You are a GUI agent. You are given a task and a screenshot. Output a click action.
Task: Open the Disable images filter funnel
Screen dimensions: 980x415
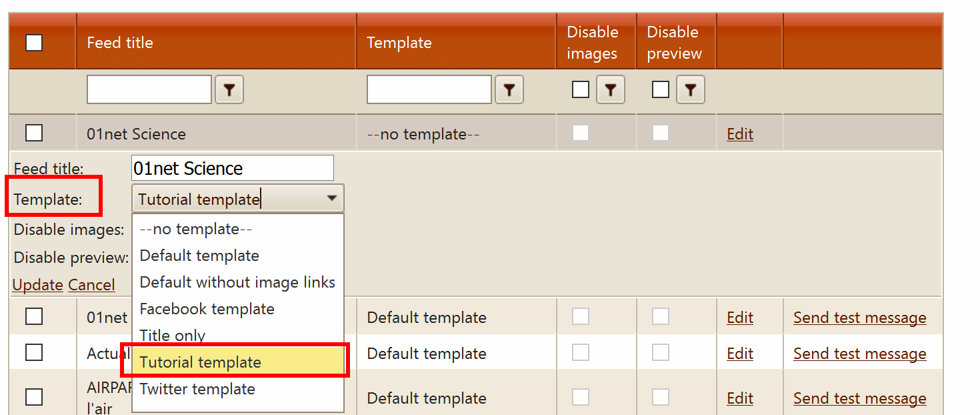[x=610, y=90]
